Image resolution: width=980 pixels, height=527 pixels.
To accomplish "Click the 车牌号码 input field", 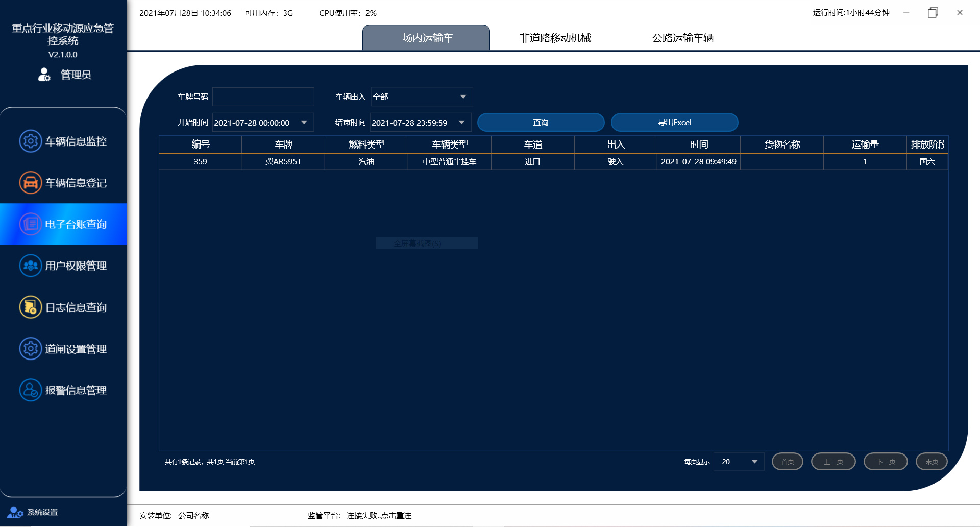I will (263, 97).
